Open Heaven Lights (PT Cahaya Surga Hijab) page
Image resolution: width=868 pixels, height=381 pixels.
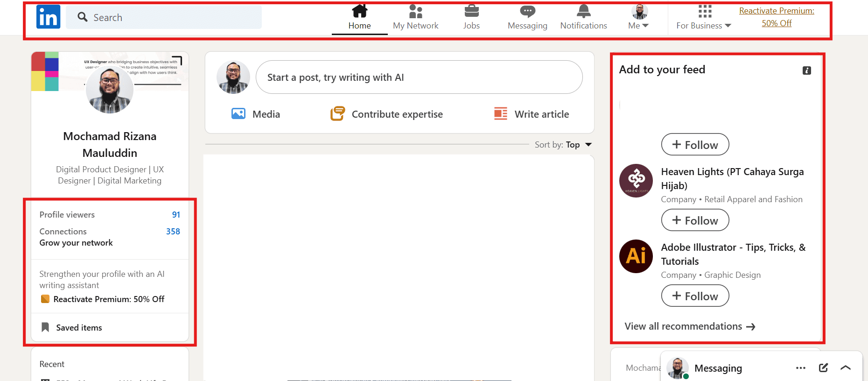[x=732, y=179]
